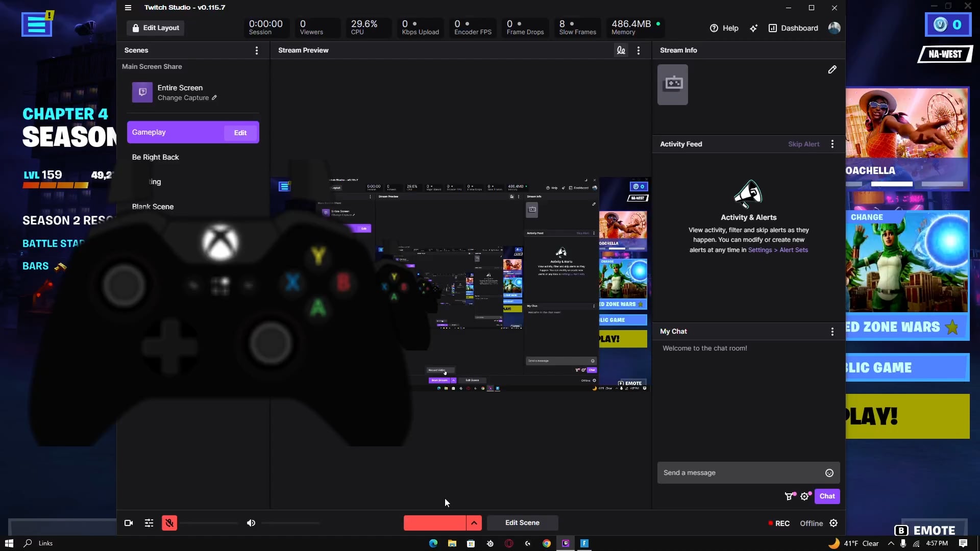Toggle the stream preview audience view icon
Screen dimensions: 980x551
[x=621, y=51]
